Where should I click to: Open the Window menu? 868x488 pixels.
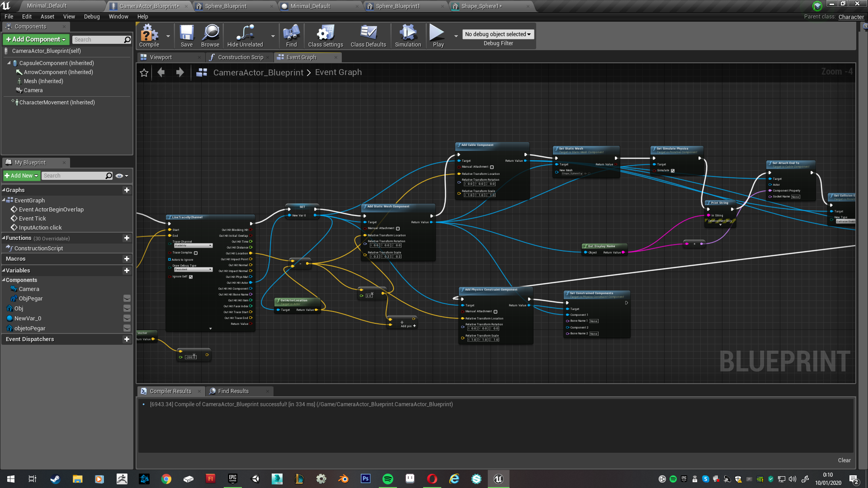(x=118, y=17)
